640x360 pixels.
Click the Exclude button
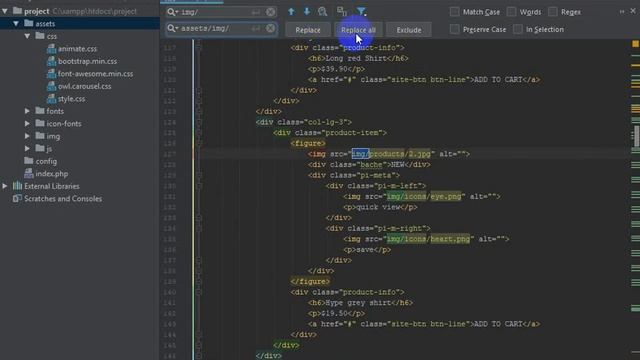(x=409, y=30)
